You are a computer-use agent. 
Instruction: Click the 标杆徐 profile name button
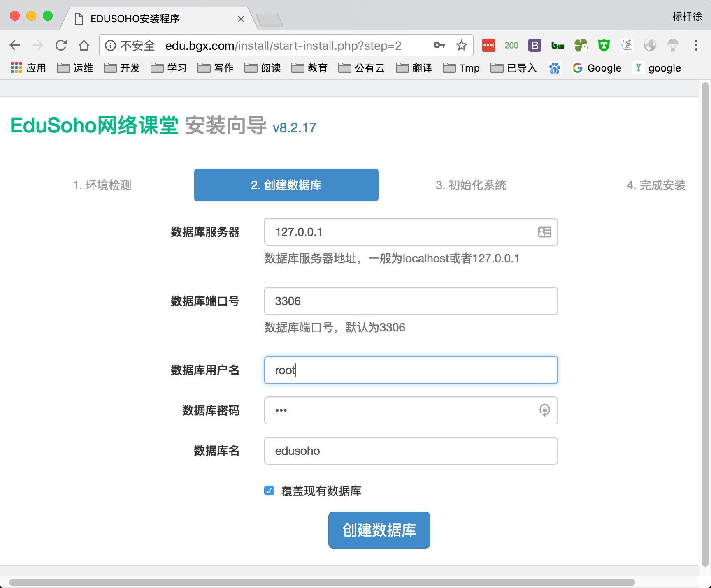(687, 16)
